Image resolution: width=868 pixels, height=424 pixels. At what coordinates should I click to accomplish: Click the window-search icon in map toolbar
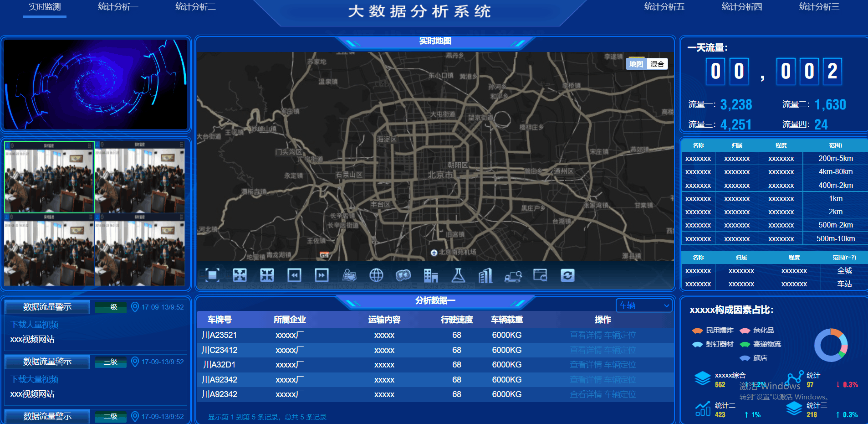pyautogui.click(x=540, y=275)
